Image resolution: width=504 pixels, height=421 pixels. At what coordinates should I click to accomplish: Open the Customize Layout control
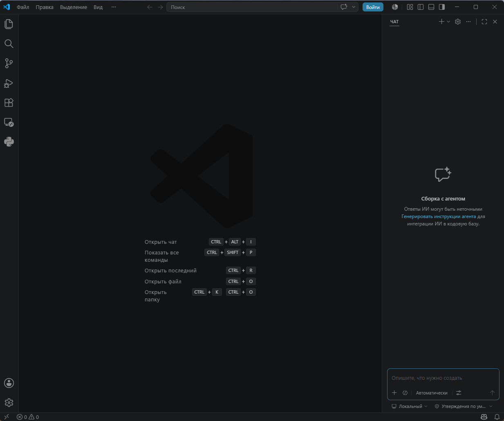pyautogui.click(x=410, y=7)
